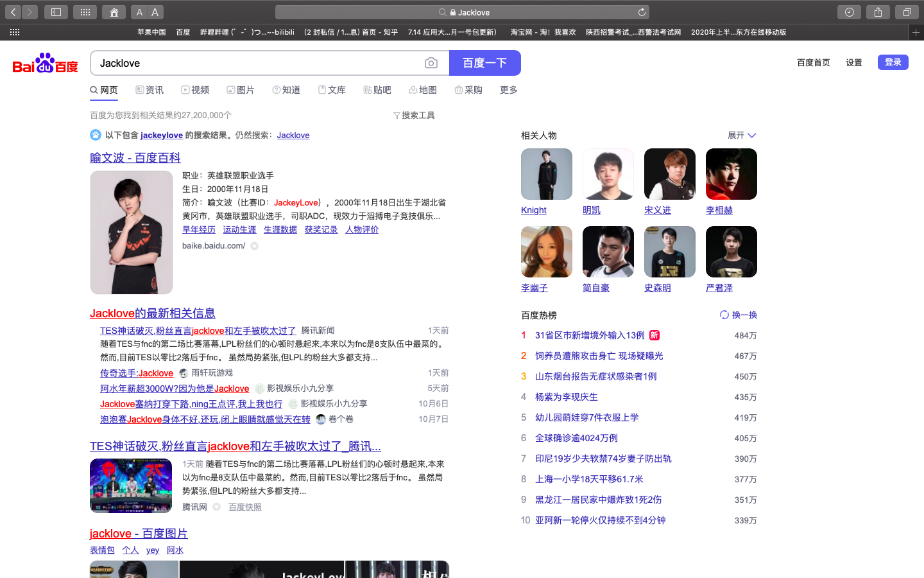
Task: Open the 喻文波 - 百度百科 result
Action: [x=135, y=158]
